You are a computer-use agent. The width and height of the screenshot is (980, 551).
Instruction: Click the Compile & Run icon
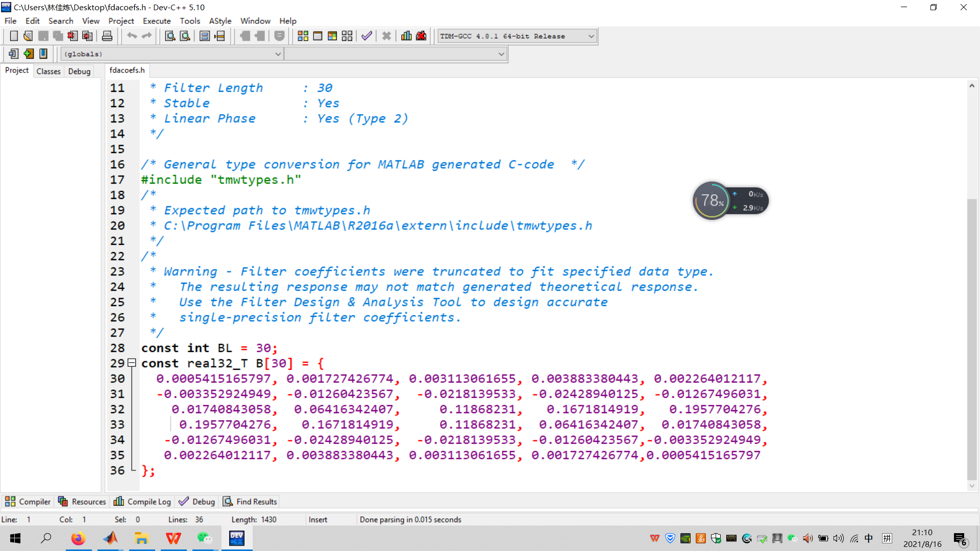[332, 36]
